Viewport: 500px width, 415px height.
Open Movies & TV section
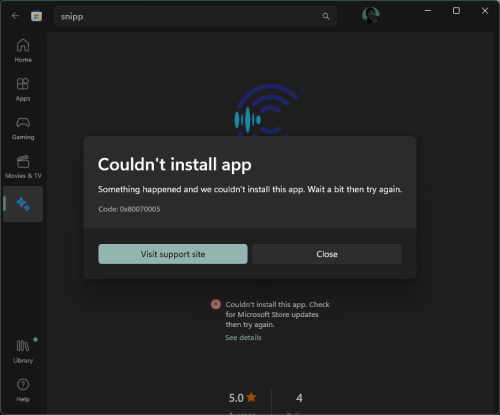pyautogui.click(x=23, y=167)
